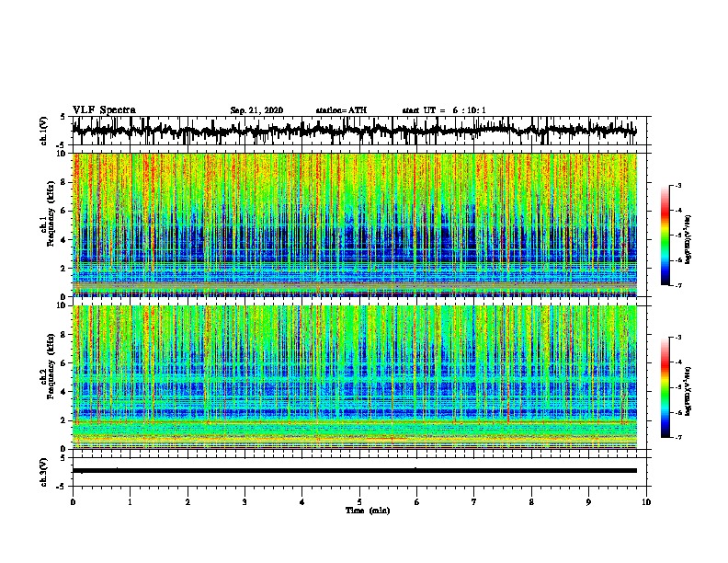Image resolution: width=728 pixels, height=563 pixels.
Task: Click the "ch.3(V)" axis label
Action: coord(43,472)
